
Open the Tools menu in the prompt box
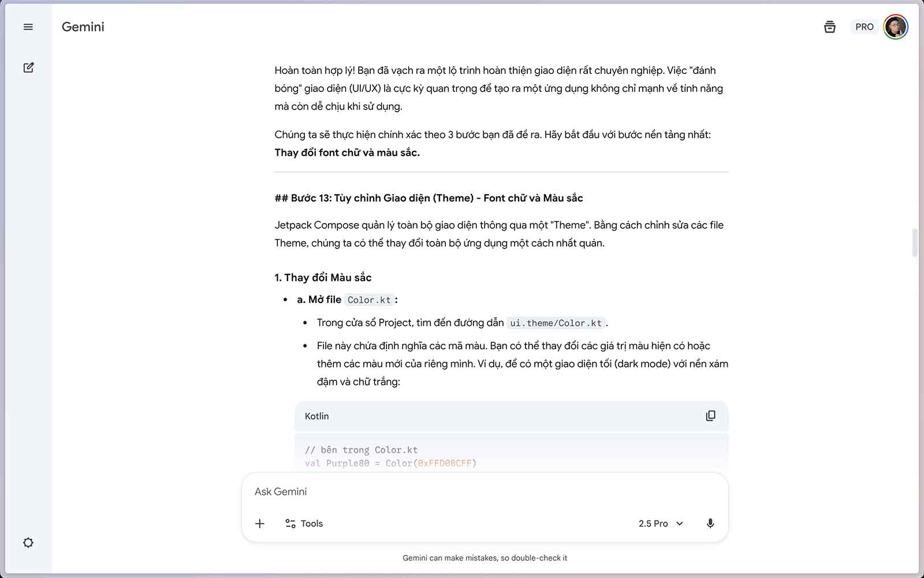click(x=304, y=524)
